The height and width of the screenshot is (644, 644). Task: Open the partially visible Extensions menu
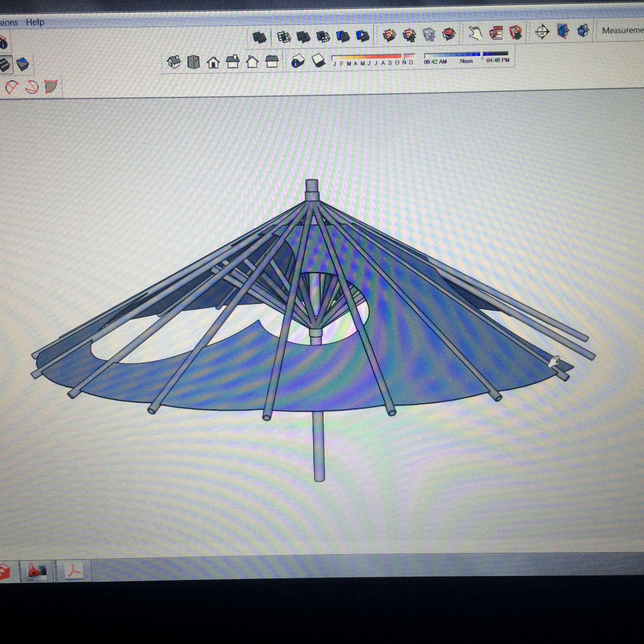click(9, 22)
